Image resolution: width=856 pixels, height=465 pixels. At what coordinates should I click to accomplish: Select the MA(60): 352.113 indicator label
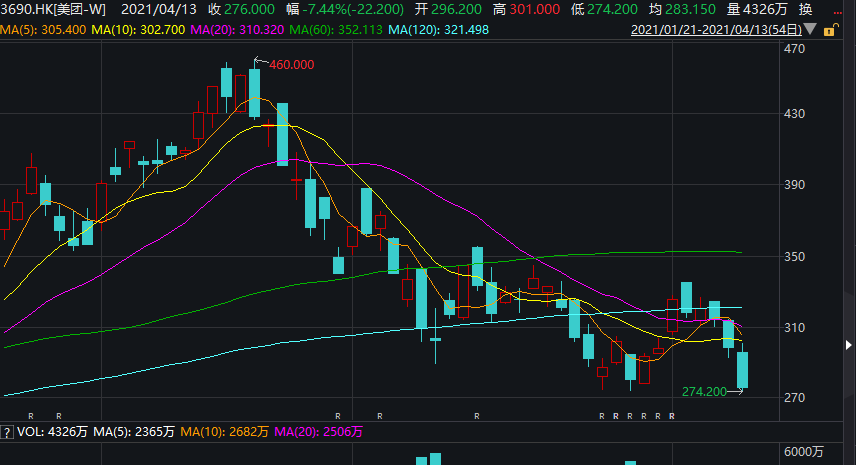tap(336, 30)
